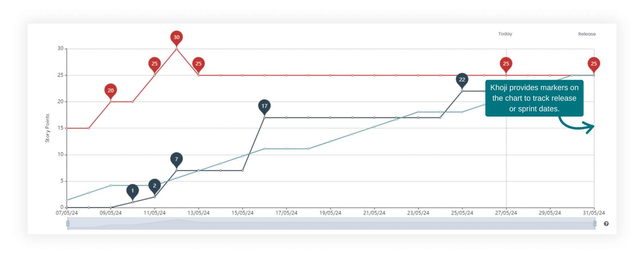Click the Story Points axis title

pos(47,128)
